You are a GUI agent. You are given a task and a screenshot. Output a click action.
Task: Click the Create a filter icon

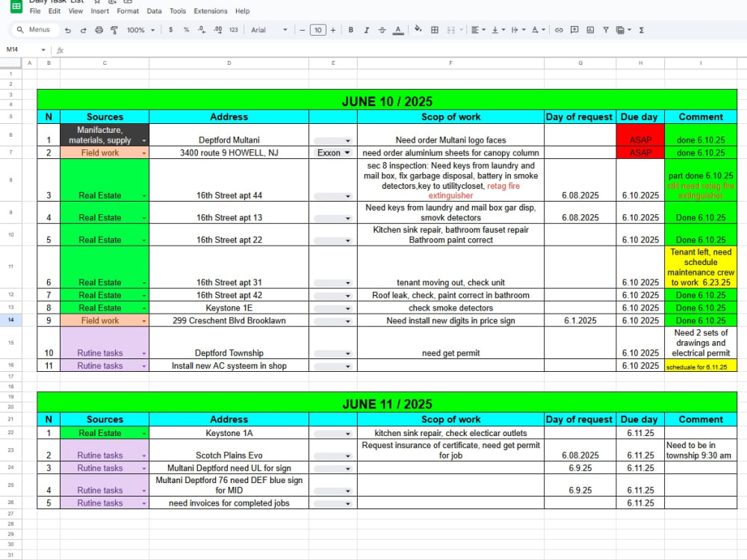(x=606, y=30)
